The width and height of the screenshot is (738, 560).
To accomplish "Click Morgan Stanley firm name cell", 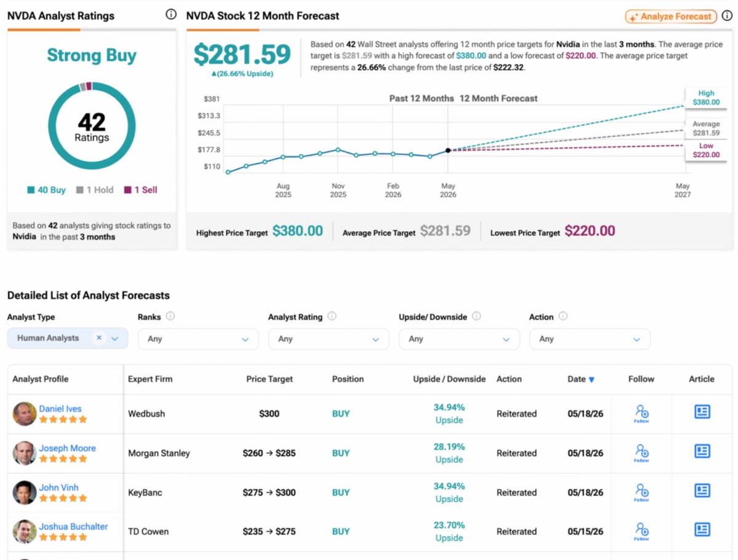I will 159,453.
